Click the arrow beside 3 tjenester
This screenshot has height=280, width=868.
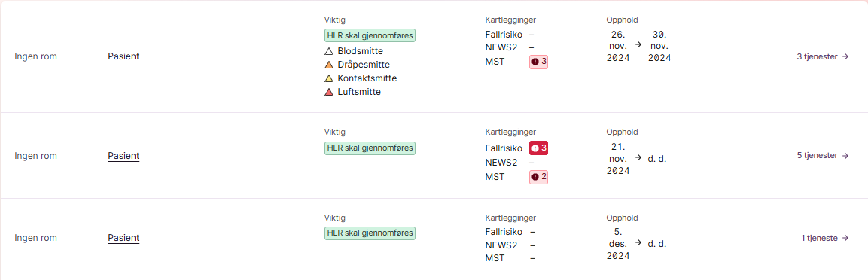(x=845, y=56)
